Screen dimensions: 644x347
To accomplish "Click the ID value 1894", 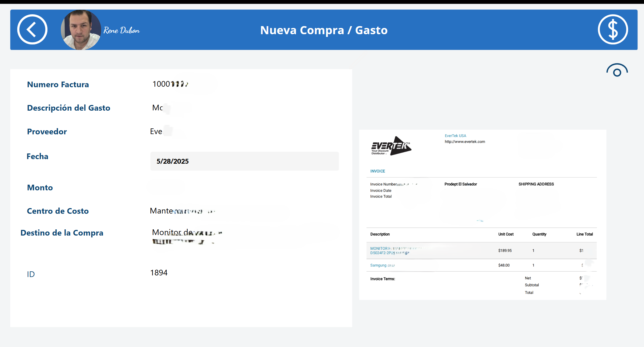I will [159, 273].
